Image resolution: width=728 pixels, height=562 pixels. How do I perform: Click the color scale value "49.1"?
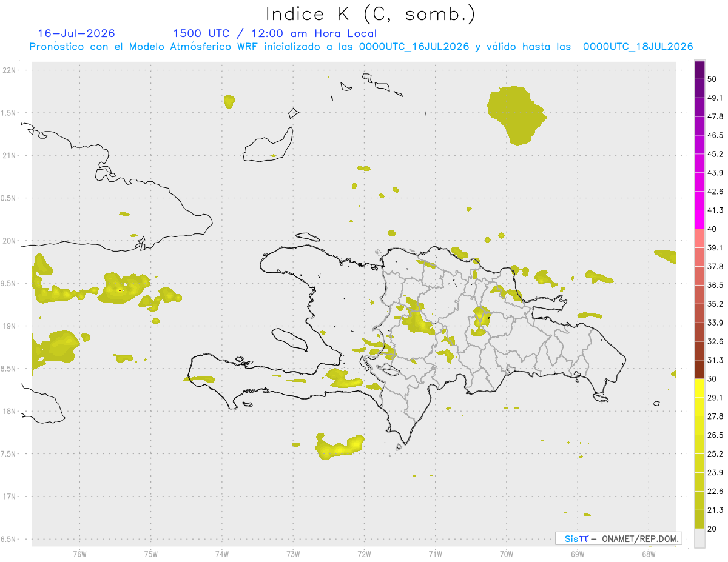click(x=715, y=98)
